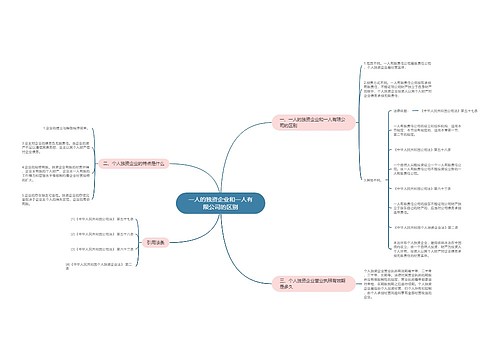This screenshot has height=360, width=500.
Task: Open citation [2] 第五十八条 in the reference list
Action: (x=102, y=234)
